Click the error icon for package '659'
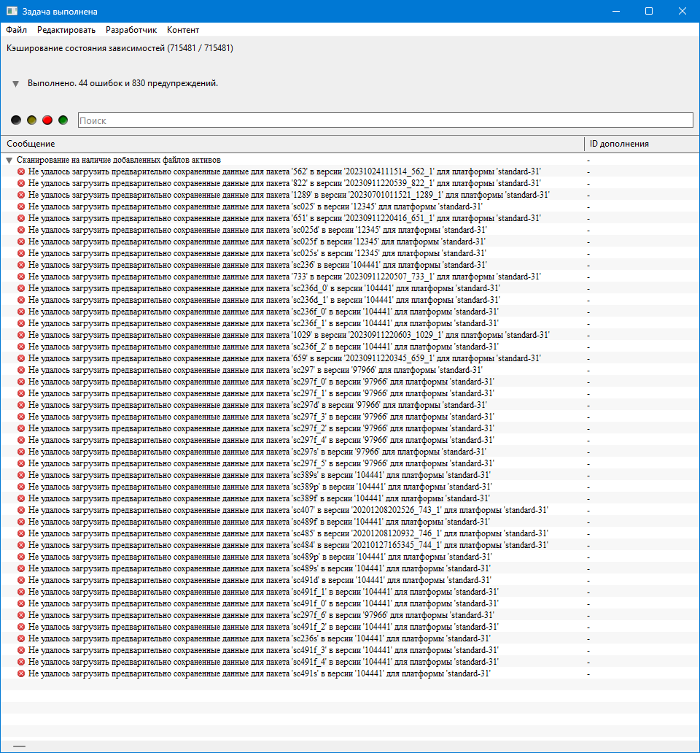Screen dimensions: 700x753 pyautogui.click(x=21, y=358)
